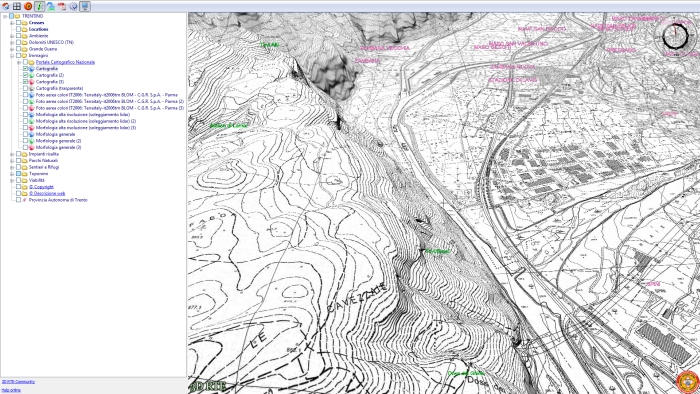Open the 3D RTE Community link

(18, 382)
